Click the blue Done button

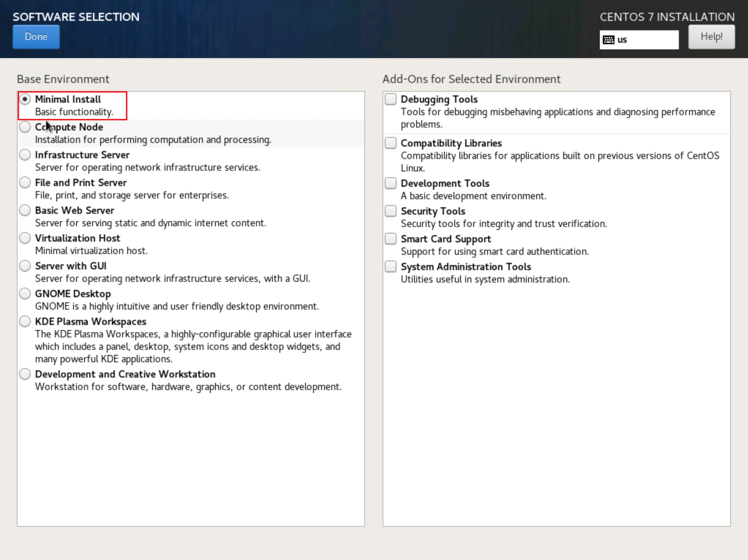click(x=36, y=37)
